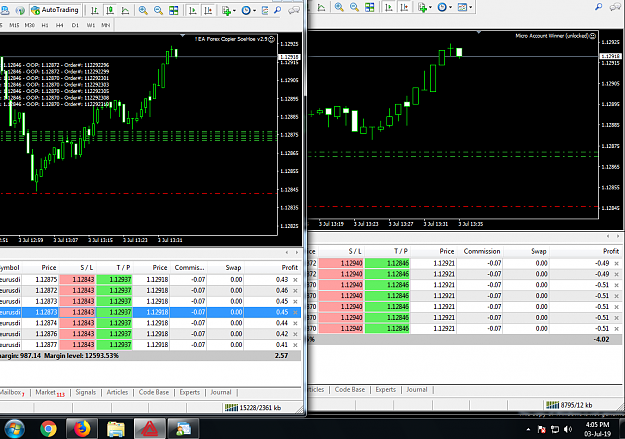Toggle Chart Shift in left terminal
The width and height of the screenshot is (625, 439).
(x=208, y=10)
